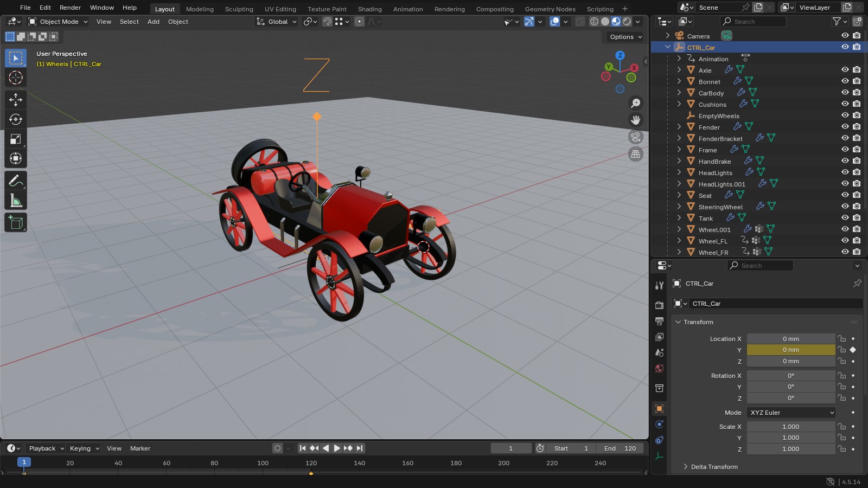The width and height of the screenshot is (868, 488).
Task: Select the Measure tool
Action: (x=16, y=201)
